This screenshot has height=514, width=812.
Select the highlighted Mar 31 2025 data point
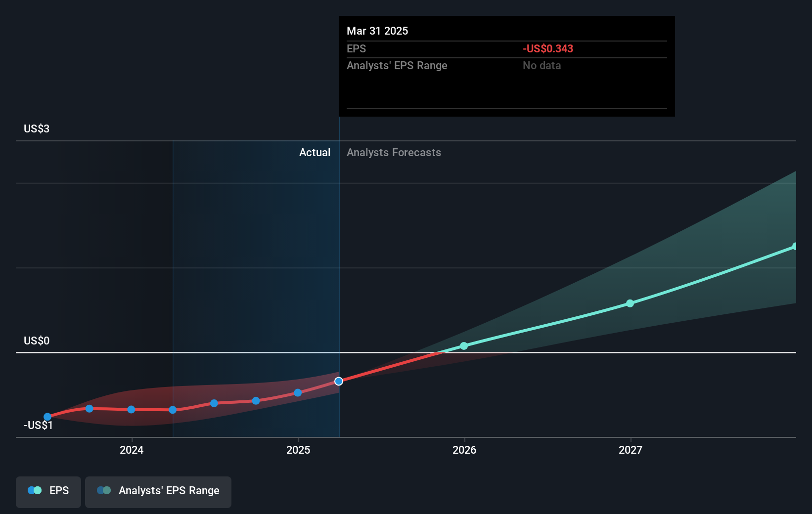(x=339, y=381)
